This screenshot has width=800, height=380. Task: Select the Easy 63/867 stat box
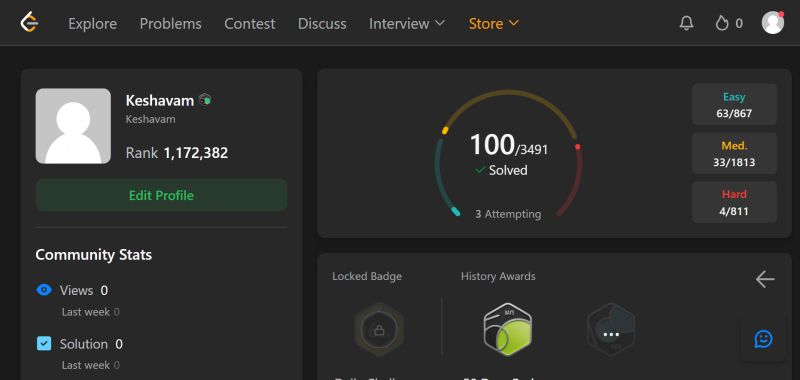[x=734, y=105]
